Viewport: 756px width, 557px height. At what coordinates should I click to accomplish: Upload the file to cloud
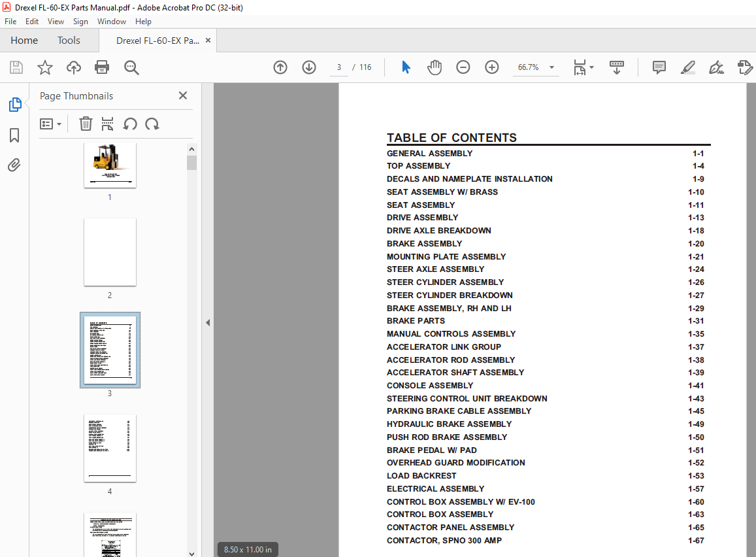tap(73, 67)
